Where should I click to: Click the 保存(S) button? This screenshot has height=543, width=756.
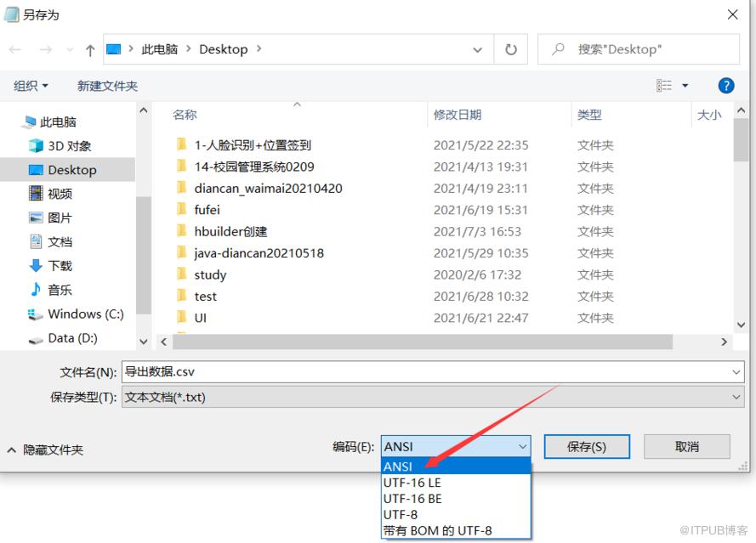(587, 447)
